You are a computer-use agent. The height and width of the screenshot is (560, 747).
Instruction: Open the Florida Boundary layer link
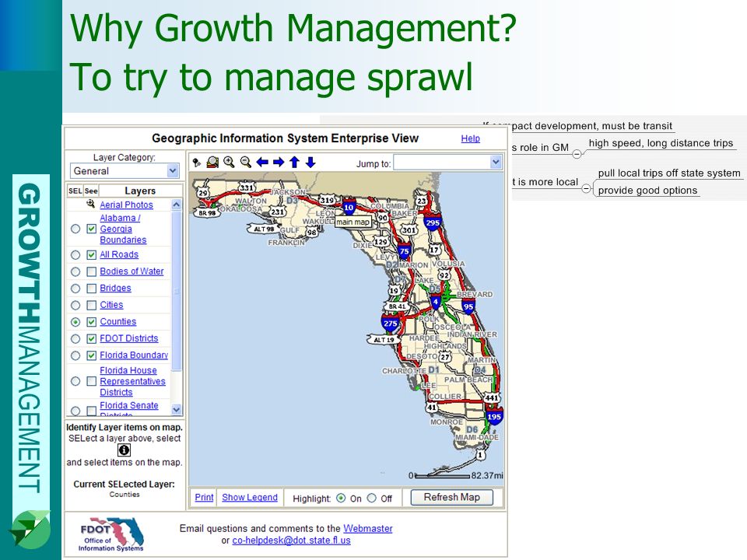(134, 355)
